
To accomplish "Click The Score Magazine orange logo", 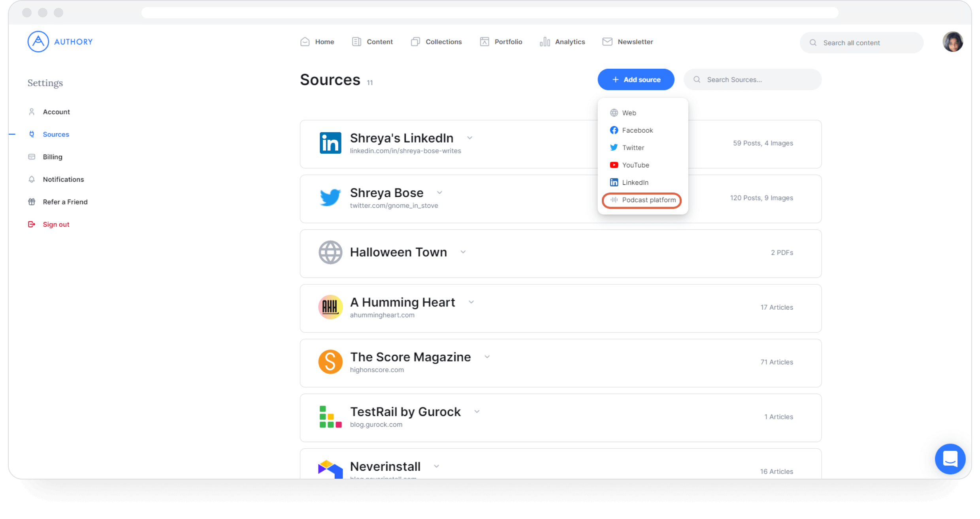I will (x=330, y=362).
